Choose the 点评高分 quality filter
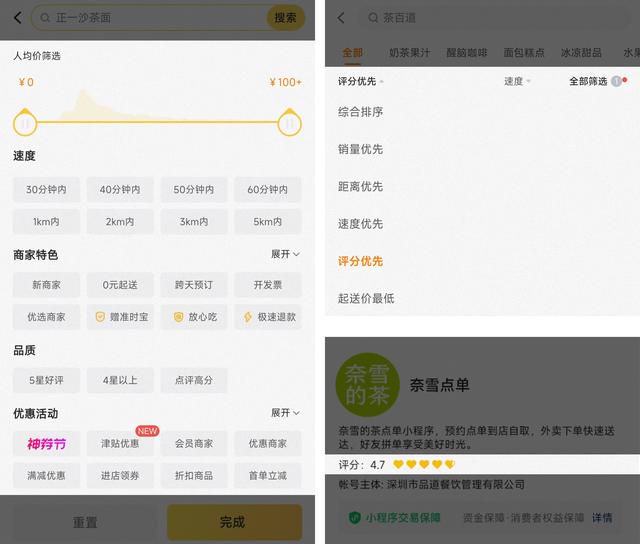Viewport: 640px width, 544px height. pyautogui.click(x=194, y=380)
